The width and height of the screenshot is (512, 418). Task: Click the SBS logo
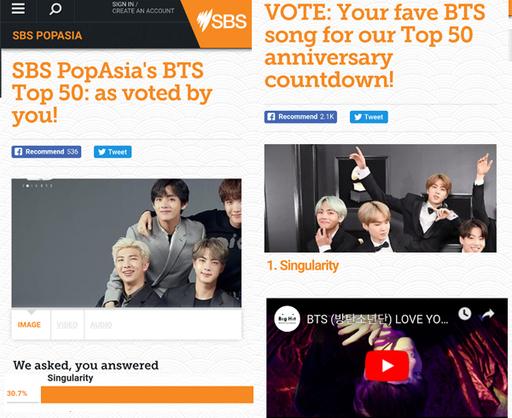[x=222, y=21]
